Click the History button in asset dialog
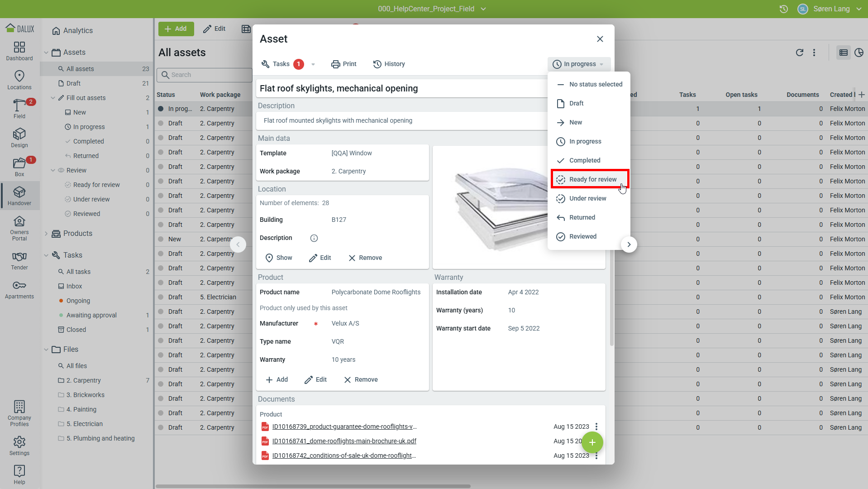This screenshot has width=868, height=489. coord(389,64)
